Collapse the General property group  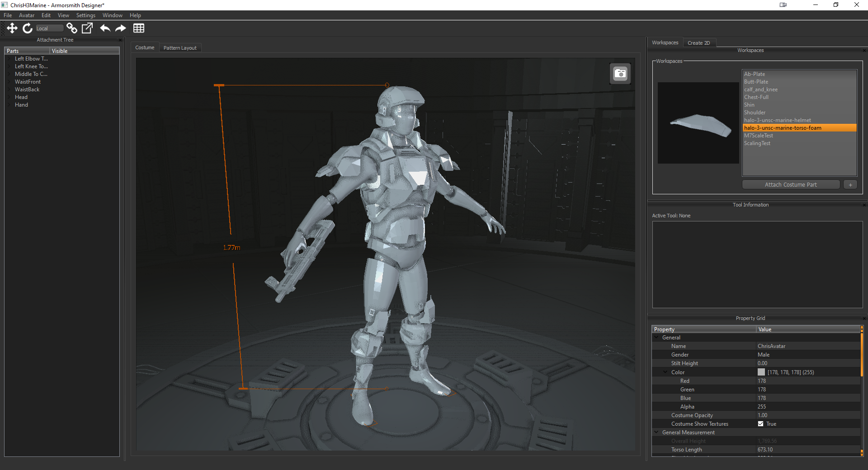click(x=656, y=338)
